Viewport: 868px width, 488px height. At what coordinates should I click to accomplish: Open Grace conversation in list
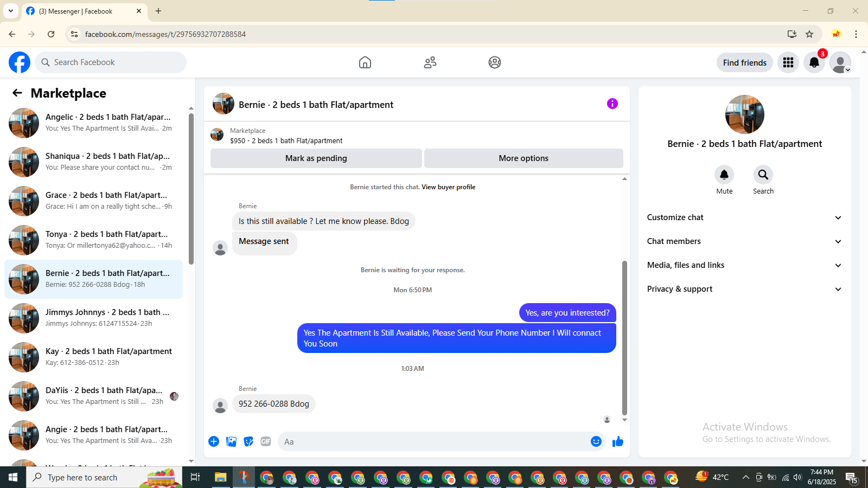(93, 201)
